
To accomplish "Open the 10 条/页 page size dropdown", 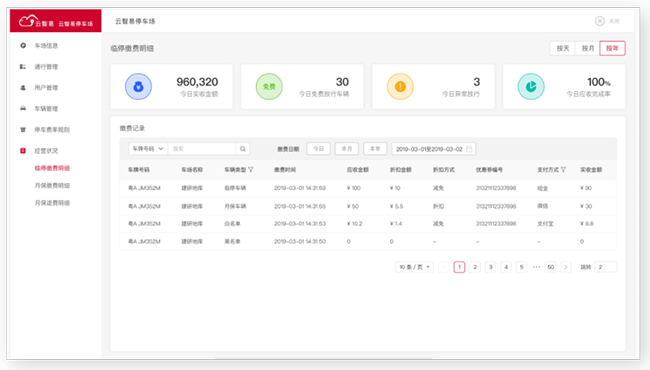I will (414, 267).
